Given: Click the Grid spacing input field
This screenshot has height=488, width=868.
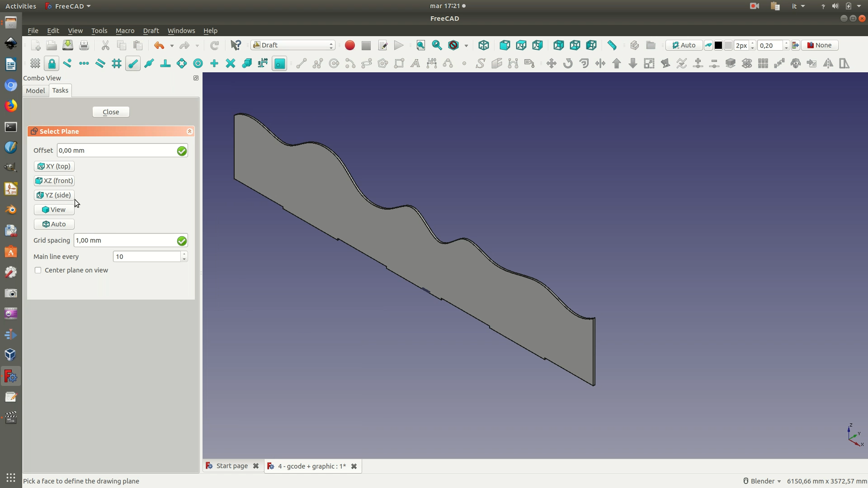Looking at the screenshot, I should [x=131, y=240].
